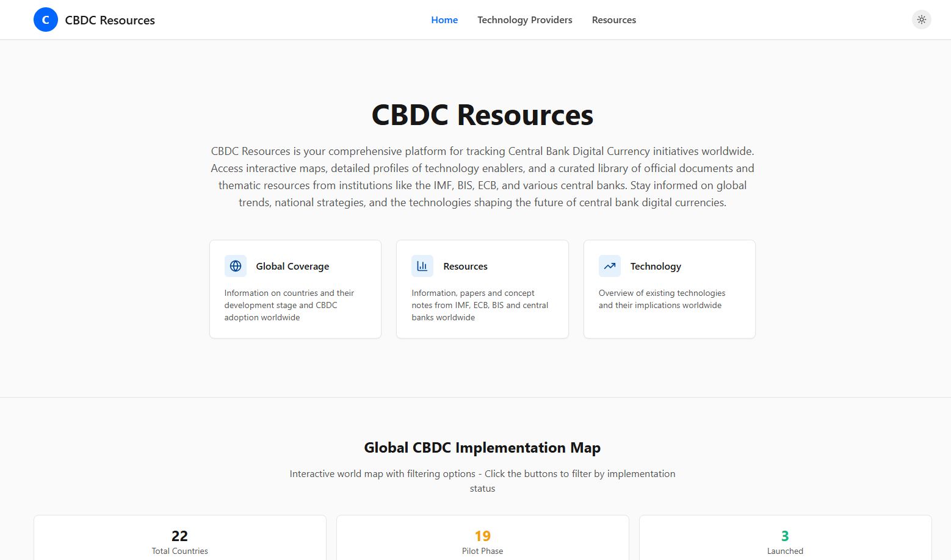Navigate to the Home tab
Viewport: 951px width, 560px height.
[x=444, y=20]
